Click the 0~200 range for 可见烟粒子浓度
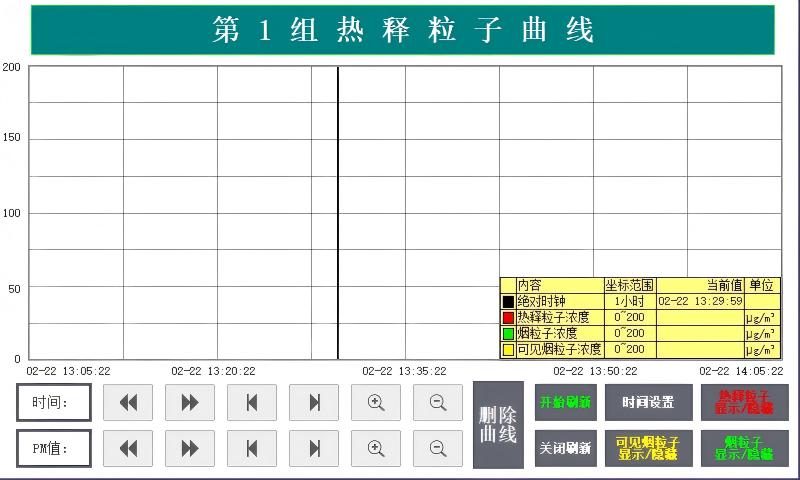This screenshot has width=800, height=480. tap(630, 349)
